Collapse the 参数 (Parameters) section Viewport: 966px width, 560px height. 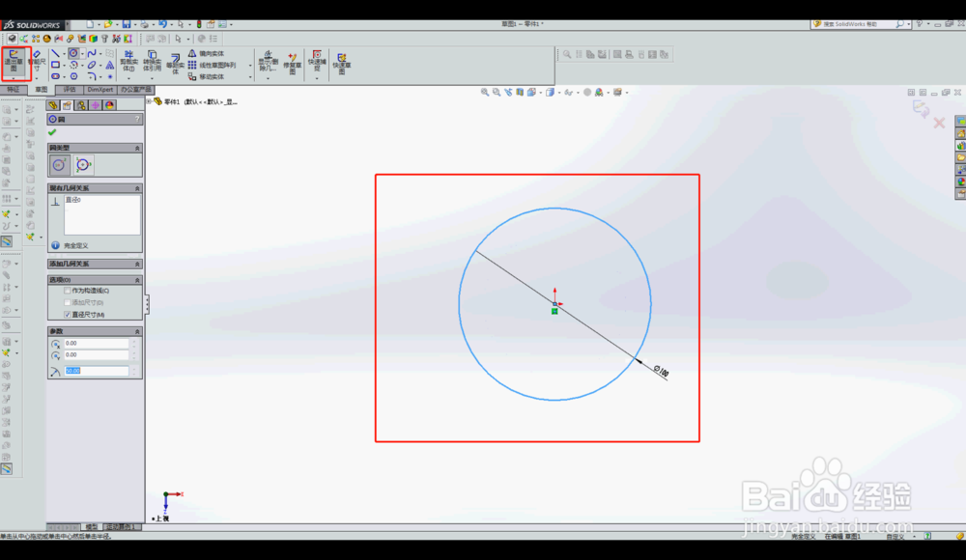(137, 331)
